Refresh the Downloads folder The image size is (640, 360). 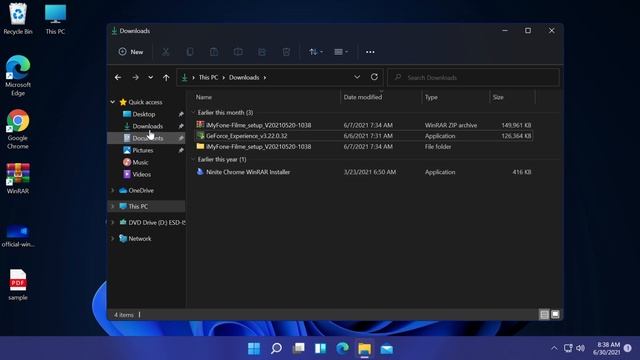coord(374,77)
